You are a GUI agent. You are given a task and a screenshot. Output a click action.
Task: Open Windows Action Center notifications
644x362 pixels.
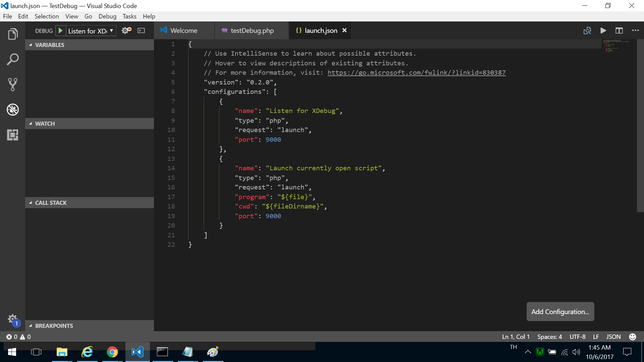coord(627,352)
